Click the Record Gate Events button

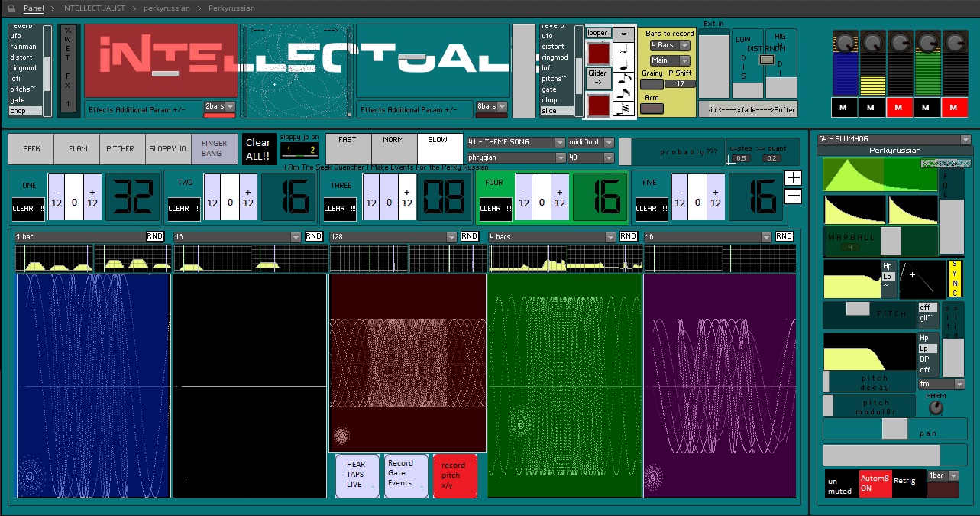coord(406,475)
